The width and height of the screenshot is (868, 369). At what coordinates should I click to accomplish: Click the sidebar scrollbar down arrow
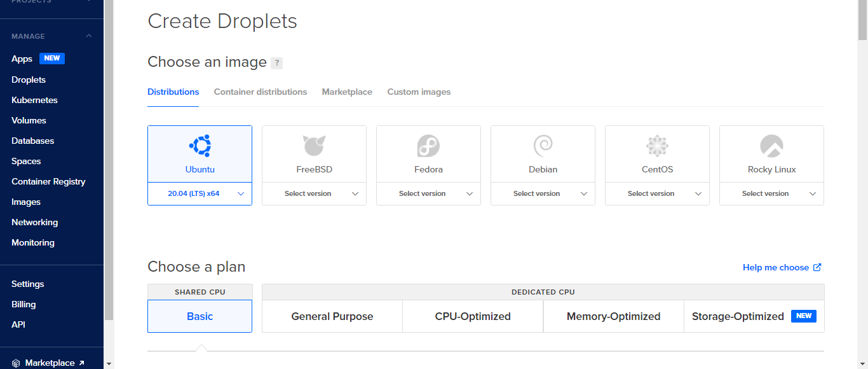pyautogui.click(x=109, y=364)
